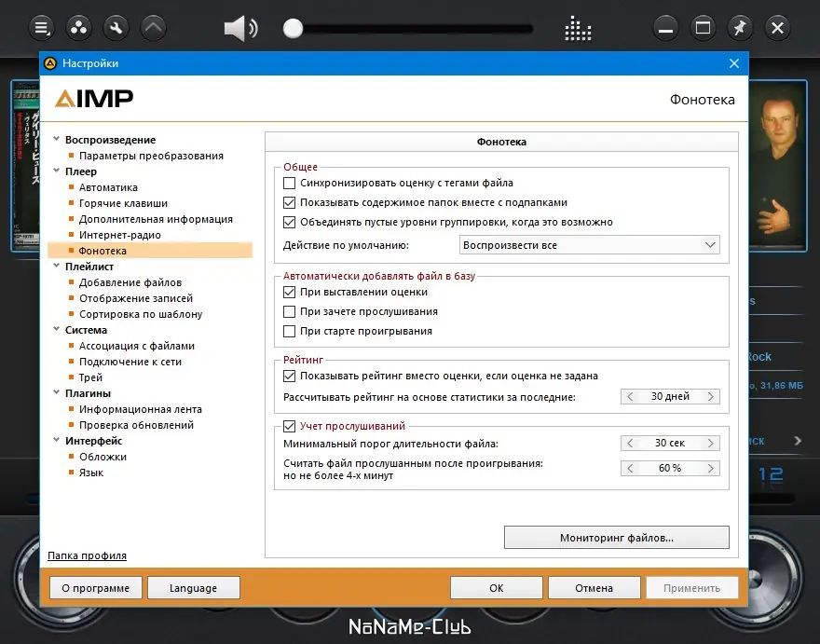
Task: Pin the player with the pushpin icon
Action: pos(740,28)
